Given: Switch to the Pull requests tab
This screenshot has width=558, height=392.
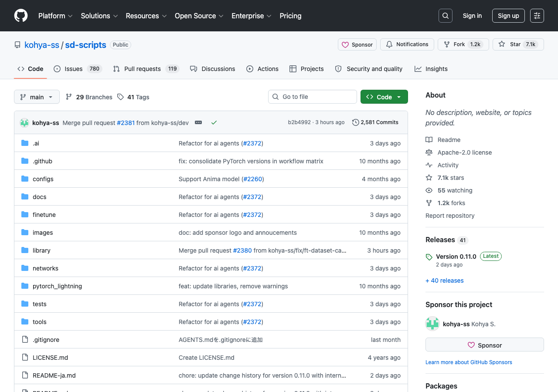Looking at the screenshot, I should pyautogui.click(x=146, y=69).
